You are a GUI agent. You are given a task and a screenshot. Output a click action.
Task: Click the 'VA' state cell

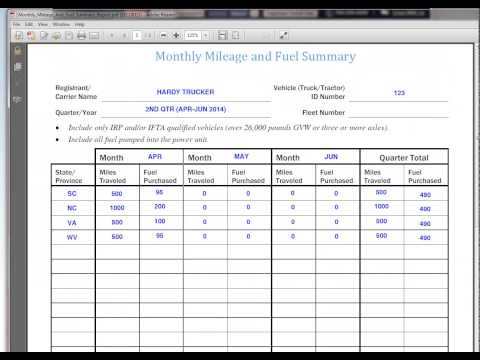tap(72, 223)
